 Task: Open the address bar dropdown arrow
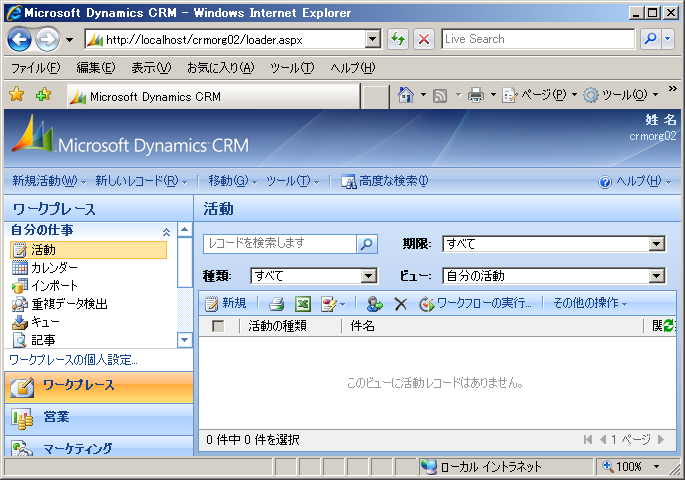pyautogui.click(x=372, y=39)
